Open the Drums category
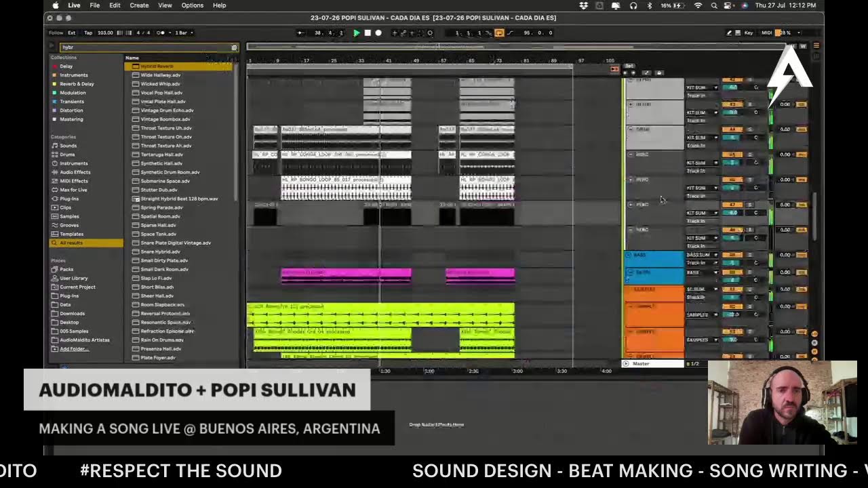Image resolution: width=868 pixels, height=488 pixels. (x=67, y=155)
